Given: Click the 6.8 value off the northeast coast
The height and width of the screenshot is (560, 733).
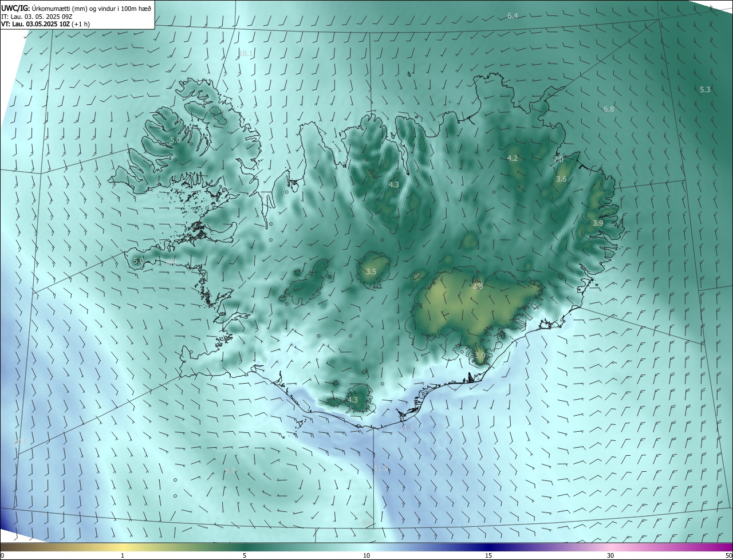Looking at the screenshot, I should point(609,109).
